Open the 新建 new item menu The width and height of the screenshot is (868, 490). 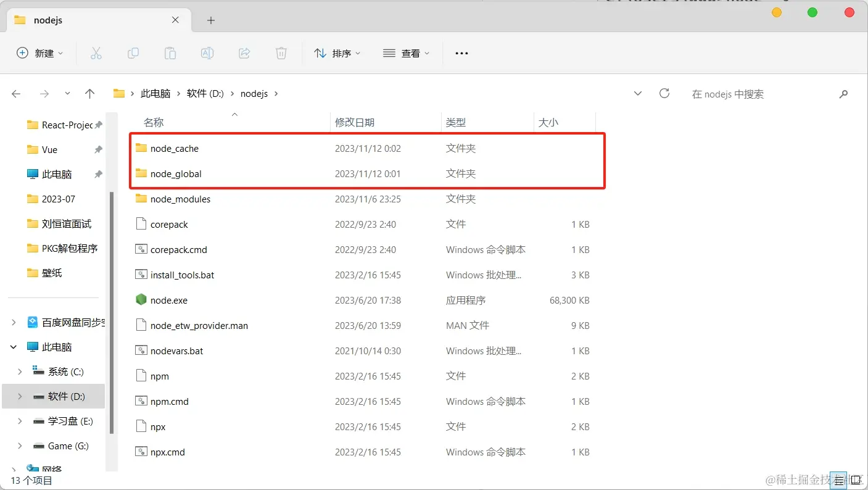point(39,53)
